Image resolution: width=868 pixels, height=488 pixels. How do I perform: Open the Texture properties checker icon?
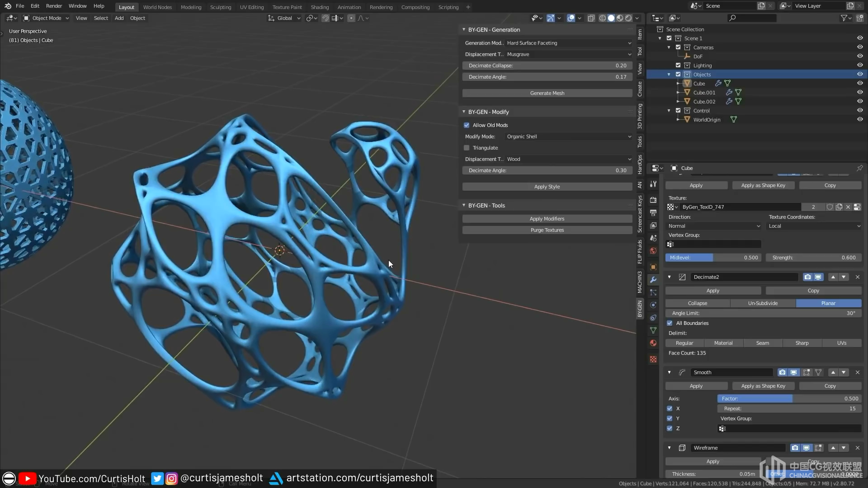coord(653,359)
